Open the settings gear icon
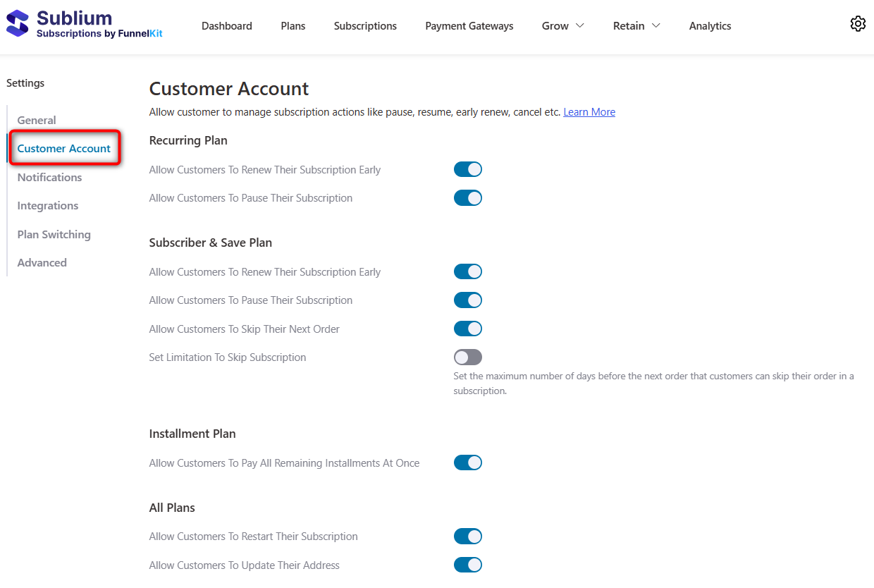Screen dimensions: 874x588 [x=858, y=24]
